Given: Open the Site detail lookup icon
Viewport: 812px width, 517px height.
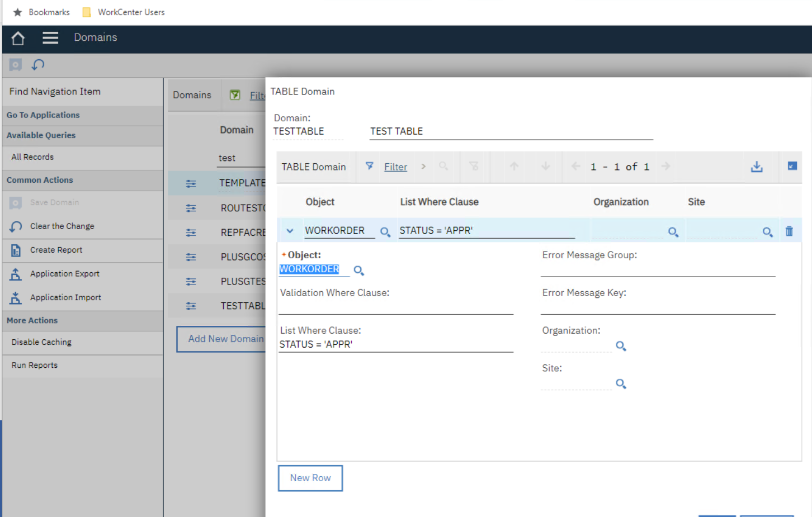Looking at the screenshot, I should point(621,384).
